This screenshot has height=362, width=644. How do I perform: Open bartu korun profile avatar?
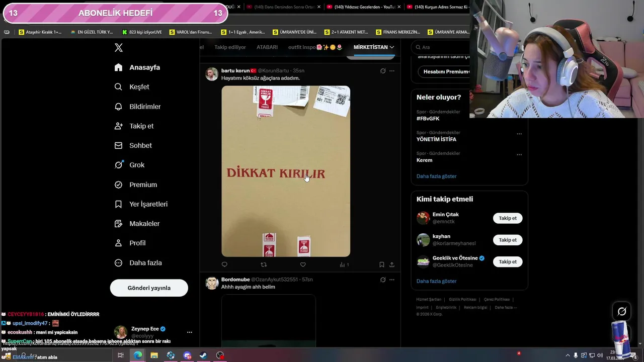(211, 74)
